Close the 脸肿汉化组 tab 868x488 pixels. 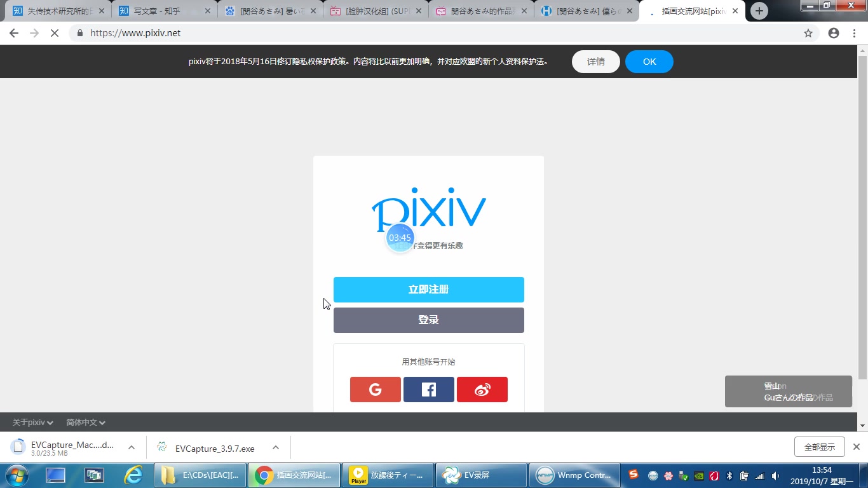[418, 11]
